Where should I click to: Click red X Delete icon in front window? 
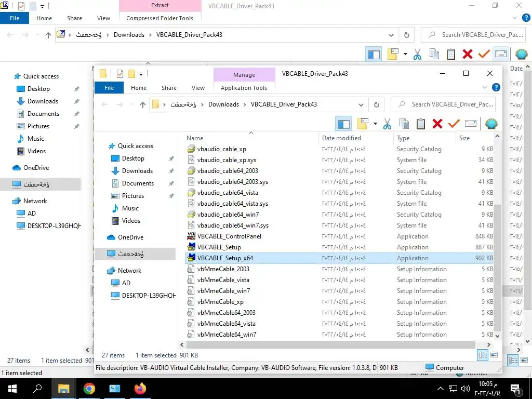click(437, 124)
